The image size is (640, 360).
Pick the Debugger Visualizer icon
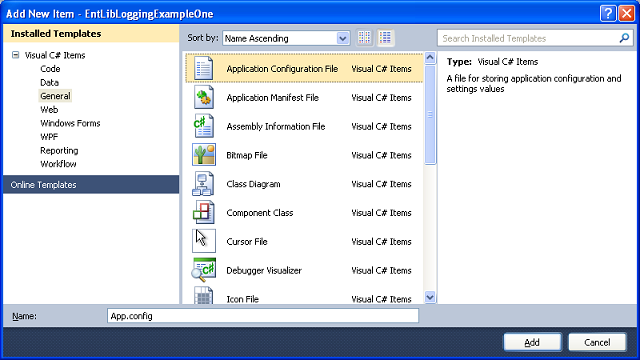click(x=204, y=270)
